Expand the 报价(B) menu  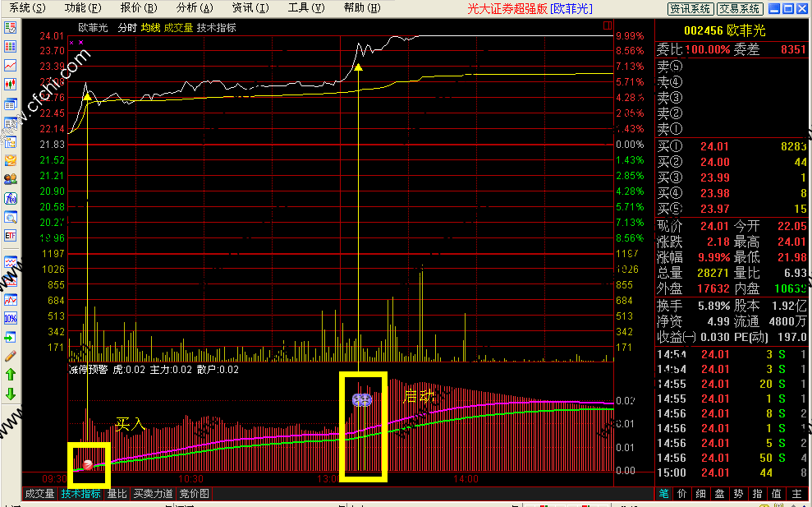point(138,8)
